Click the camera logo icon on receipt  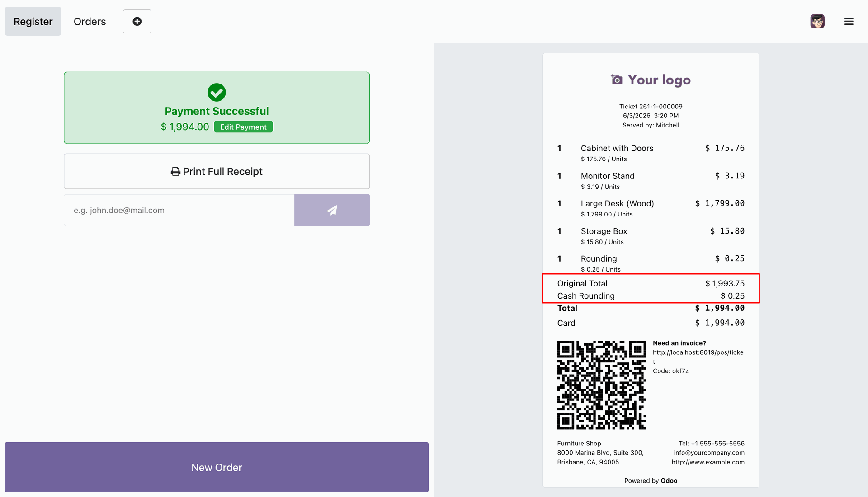click(617, 80)
